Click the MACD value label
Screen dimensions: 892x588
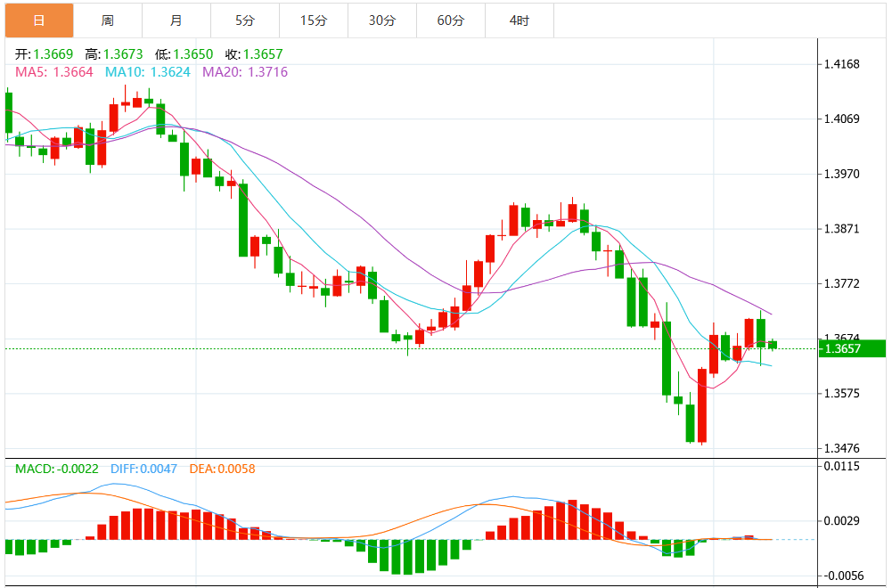56,468
